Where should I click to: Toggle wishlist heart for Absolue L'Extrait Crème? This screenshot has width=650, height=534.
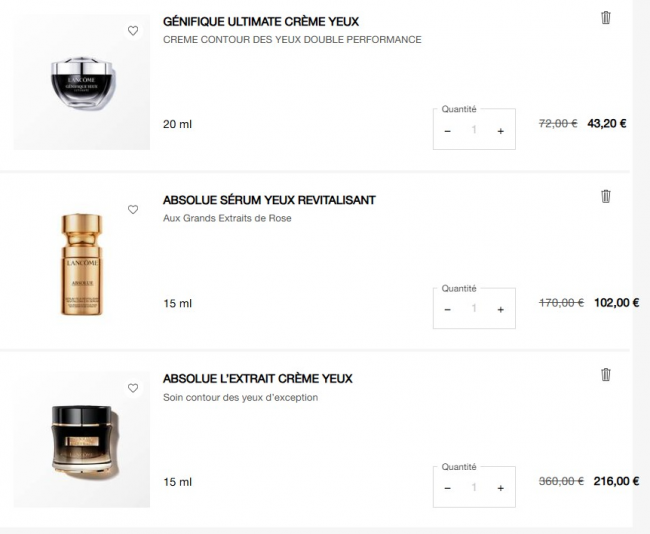tap(133, 388)
